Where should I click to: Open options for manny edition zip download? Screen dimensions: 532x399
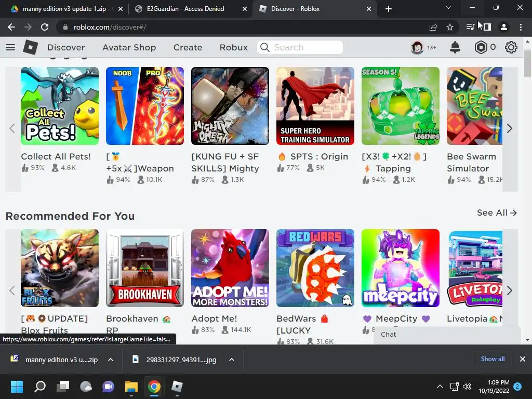click(111, 360)
